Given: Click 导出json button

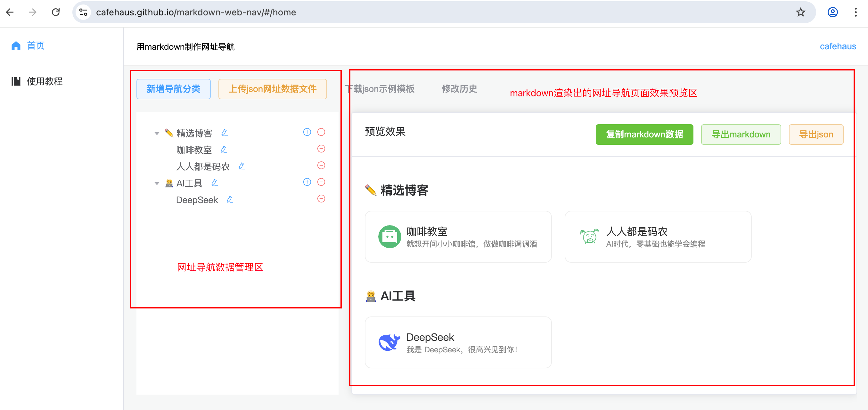Looking at the screenshot, I should [816, 135].
